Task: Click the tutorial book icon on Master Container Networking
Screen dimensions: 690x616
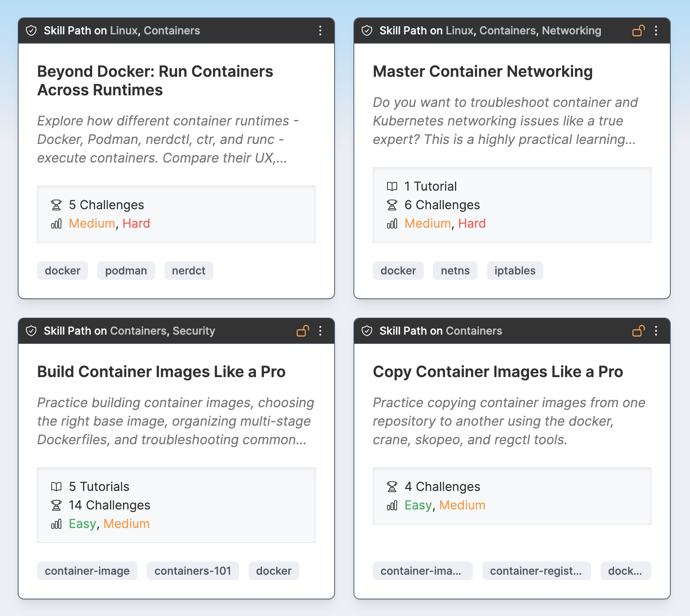Action: pyautogui.click(x=392, y=186)
